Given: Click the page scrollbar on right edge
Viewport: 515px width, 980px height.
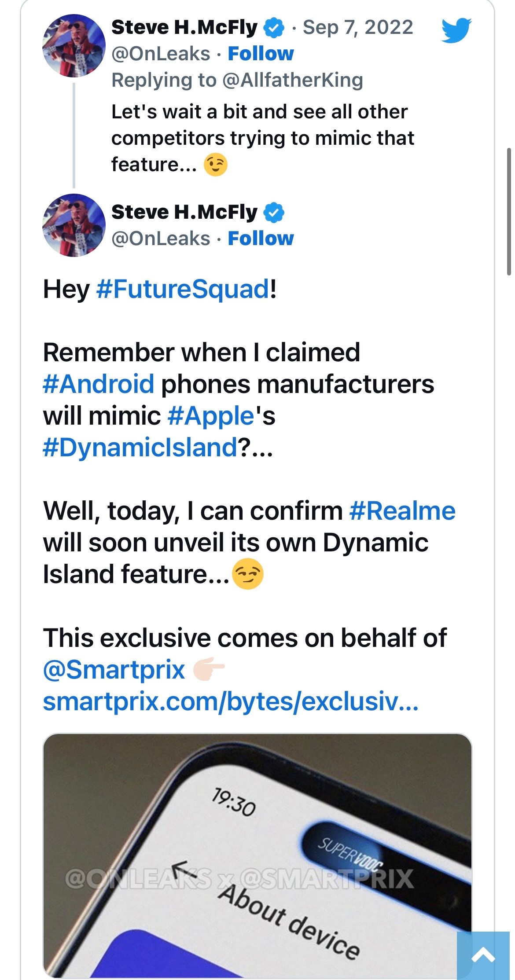Looking at the screenshot, I should tap(509, 211).
